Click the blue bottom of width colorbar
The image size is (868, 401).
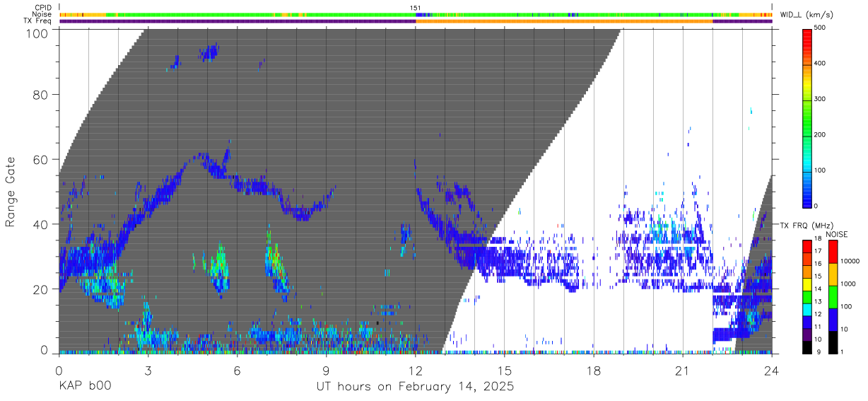point(807,198)
